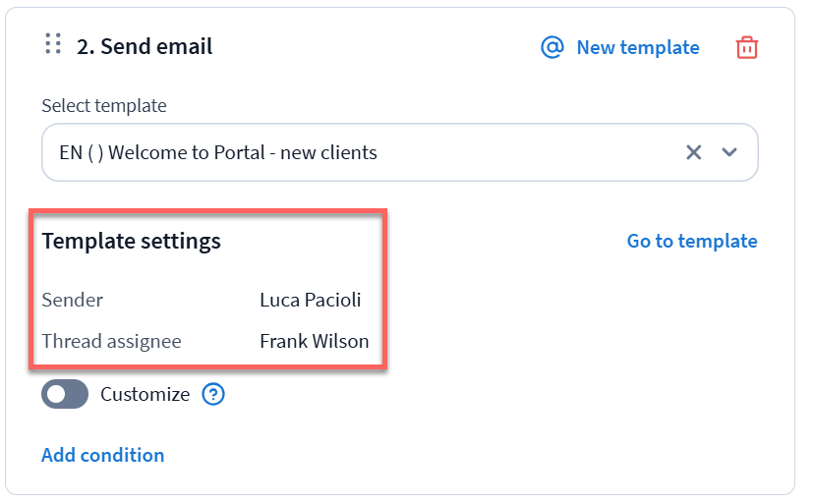Open the help tooltip beside Customize

click(x=213, y=395)
